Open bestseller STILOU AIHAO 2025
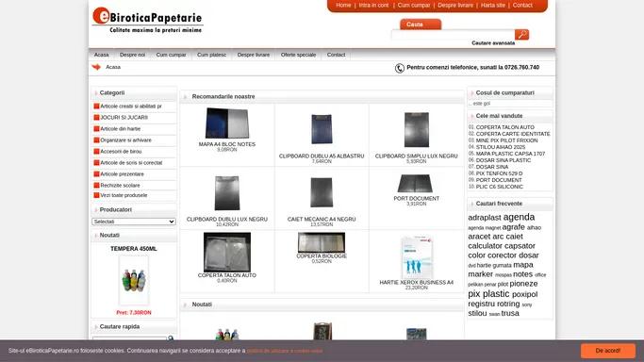Viewport: 644px width, 362px height. point(501,147)
